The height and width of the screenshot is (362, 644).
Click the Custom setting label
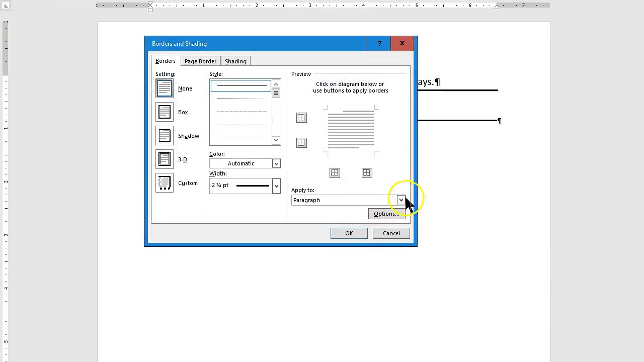[x=188, y=183]
